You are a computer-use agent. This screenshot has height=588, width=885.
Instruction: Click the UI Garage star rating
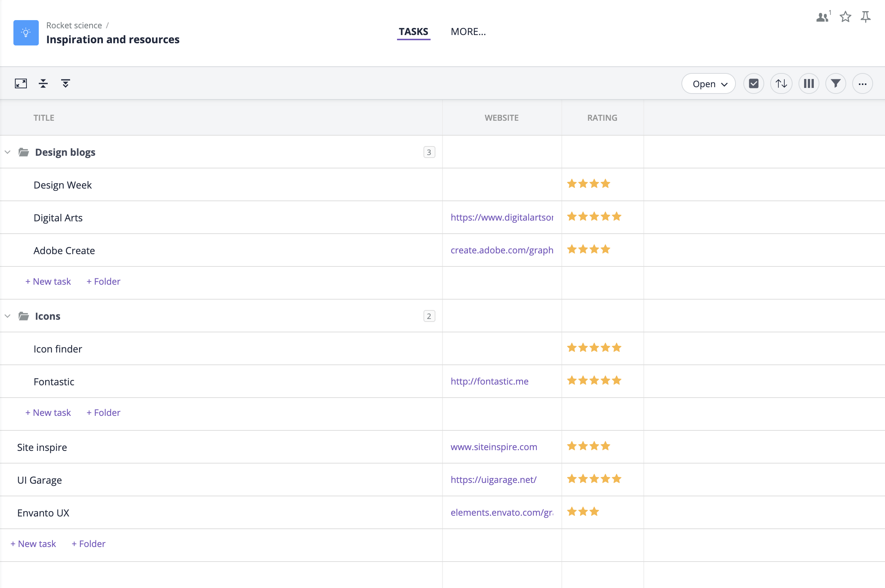(x=594, y=479)
